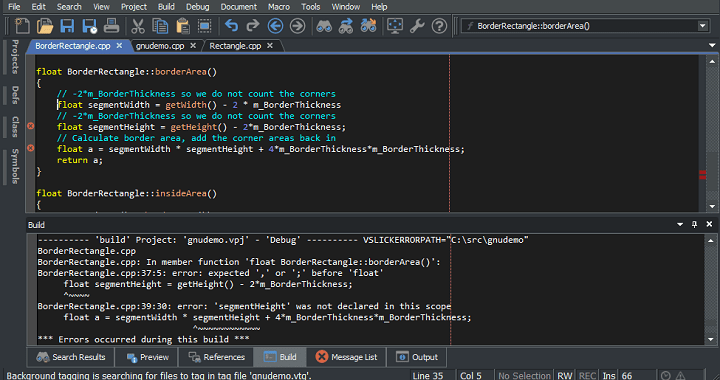Click the Fullscreen monitor icon

pyautogui.click(x=395, y=26)
